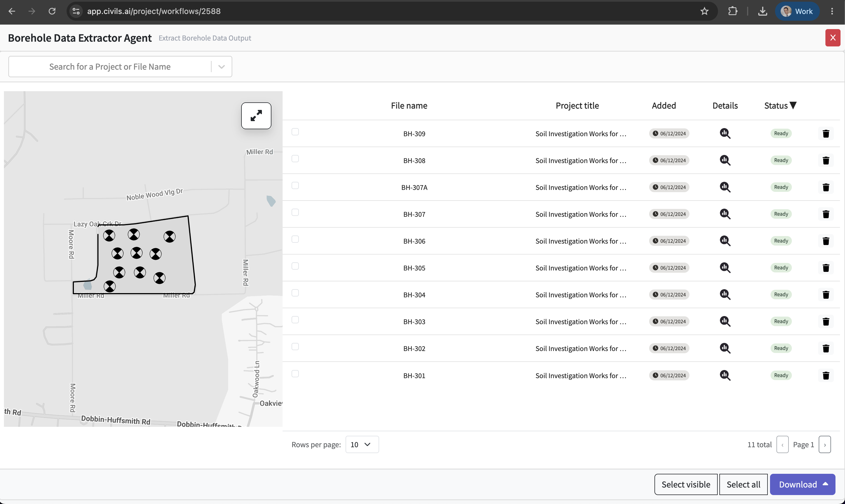
Task: Inspect details of BH-303
Action: 725,321
